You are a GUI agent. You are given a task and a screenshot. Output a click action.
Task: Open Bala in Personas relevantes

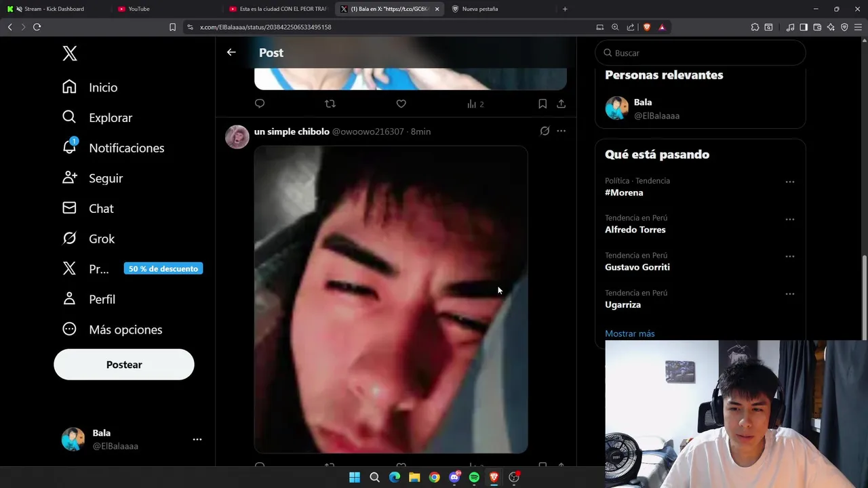(643, 102)
